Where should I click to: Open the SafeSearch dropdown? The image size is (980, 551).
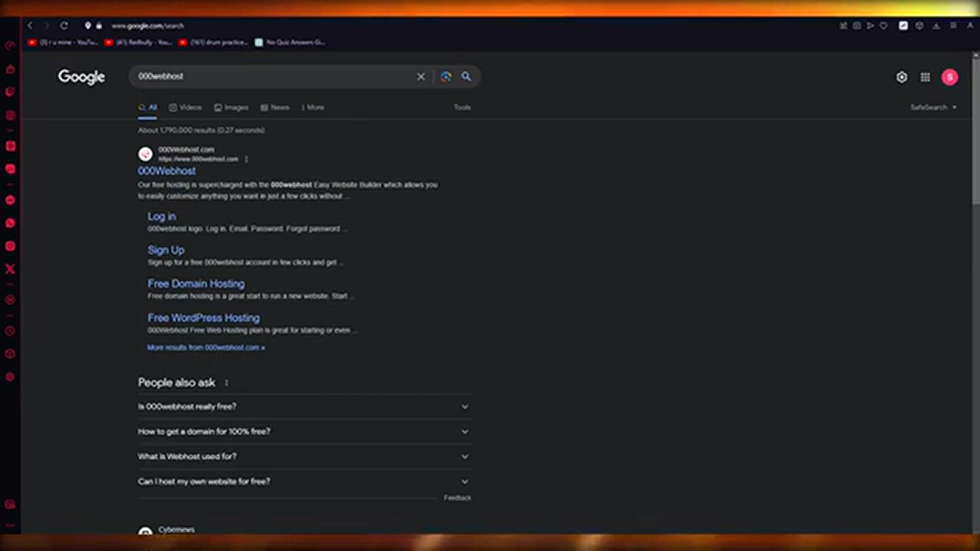pyautogui.click(x=934, y=107)
